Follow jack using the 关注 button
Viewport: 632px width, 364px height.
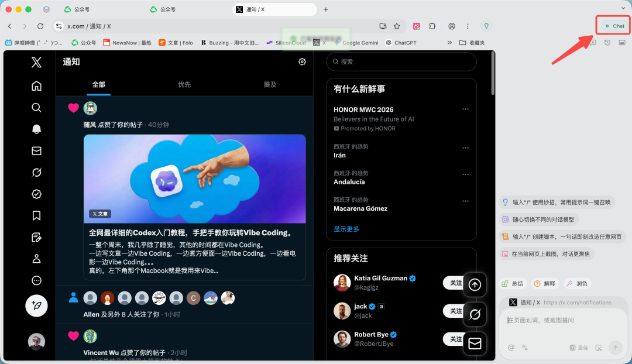455,311
